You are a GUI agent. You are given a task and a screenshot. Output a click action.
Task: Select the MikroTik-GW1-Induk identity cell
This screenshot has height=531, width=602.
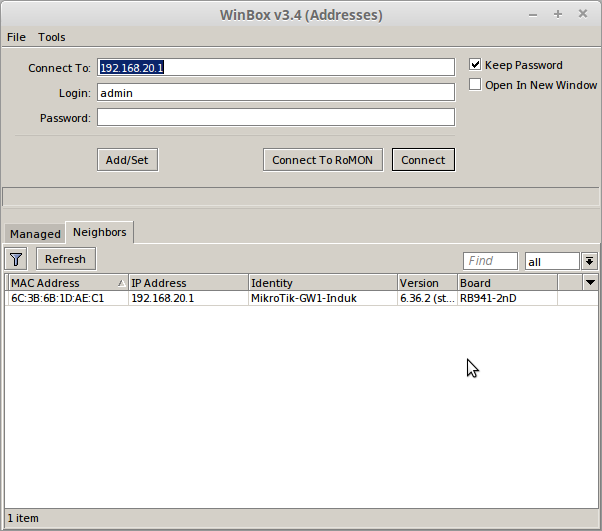322,298
